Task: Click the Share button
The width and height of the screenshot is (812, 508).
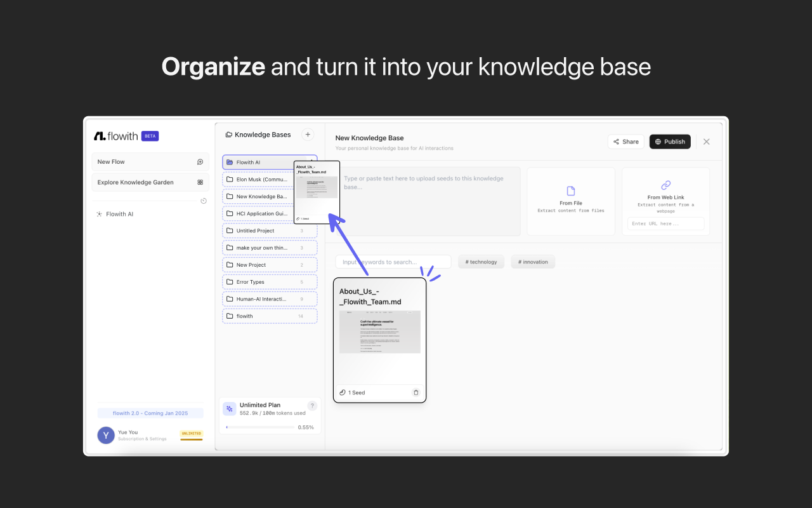Action: point(625,142)
